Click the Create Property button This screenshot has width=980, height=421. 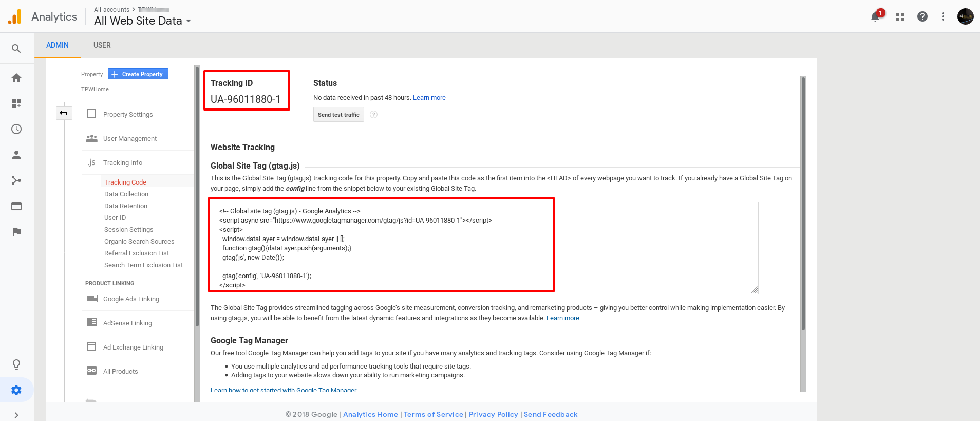pos(138,74)
